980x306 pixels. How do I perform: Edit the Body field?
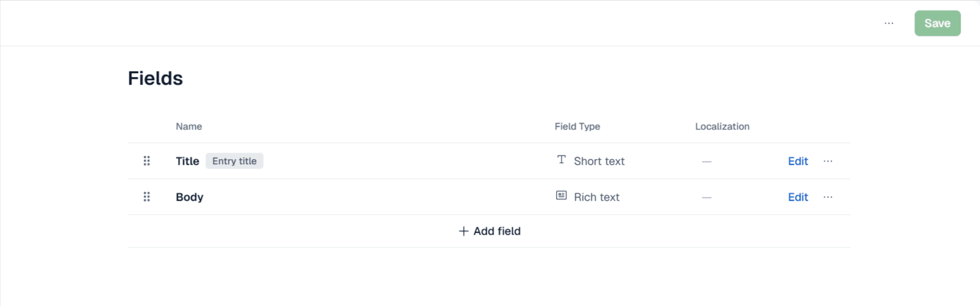(x=798, y=197)
